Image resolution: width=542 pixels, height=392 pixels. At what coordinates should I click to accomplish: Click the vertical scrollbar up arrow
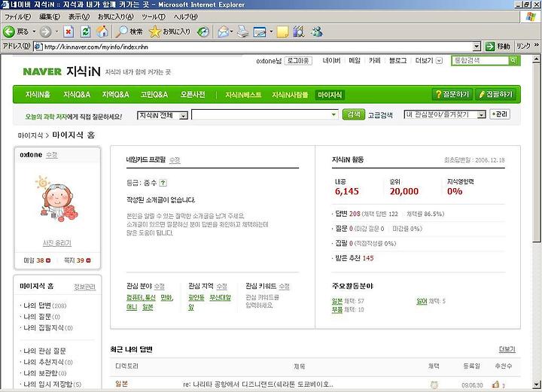pyautogui.click(x=536, y=59)
